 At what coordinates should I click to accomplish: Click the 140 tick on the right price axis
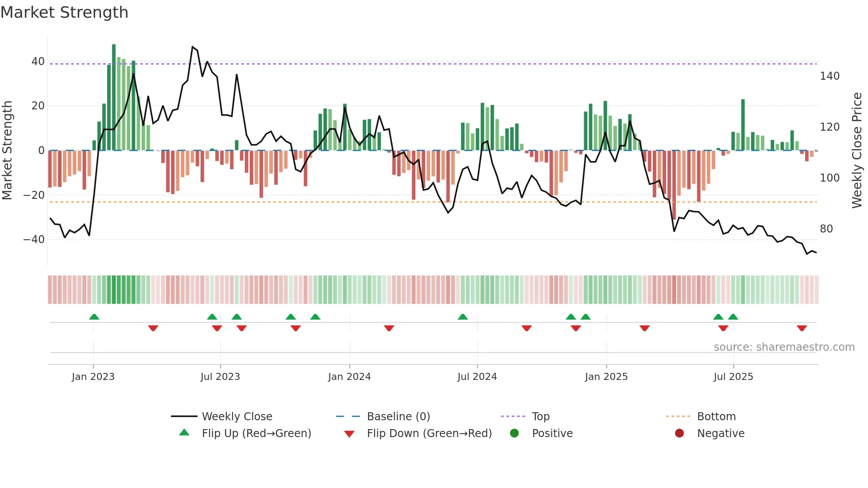point(829,76)
